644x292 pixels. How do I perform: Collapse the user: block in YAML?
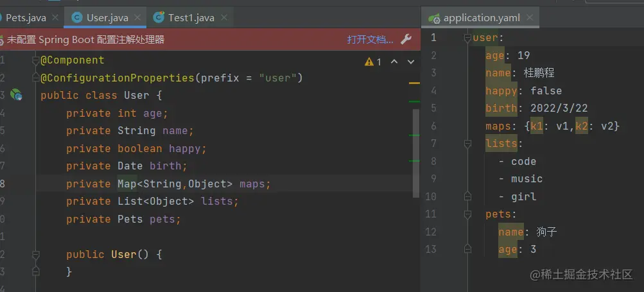pos(467,39)
